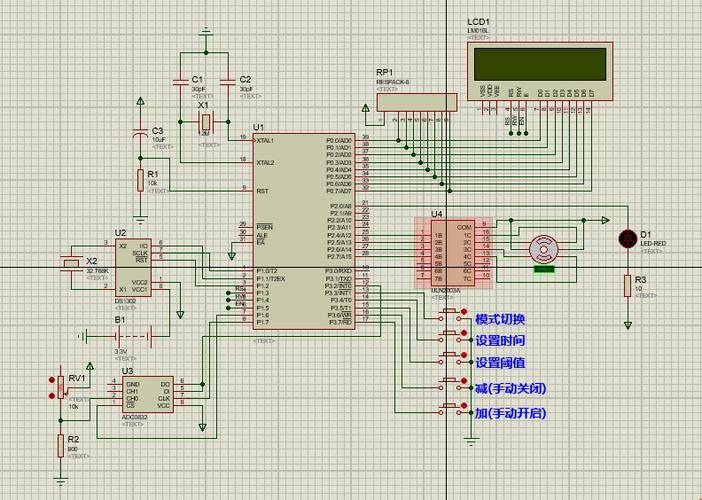Toggle the latch dot of 设置时间 button
The image size is (702, 500).
[464, 333]
